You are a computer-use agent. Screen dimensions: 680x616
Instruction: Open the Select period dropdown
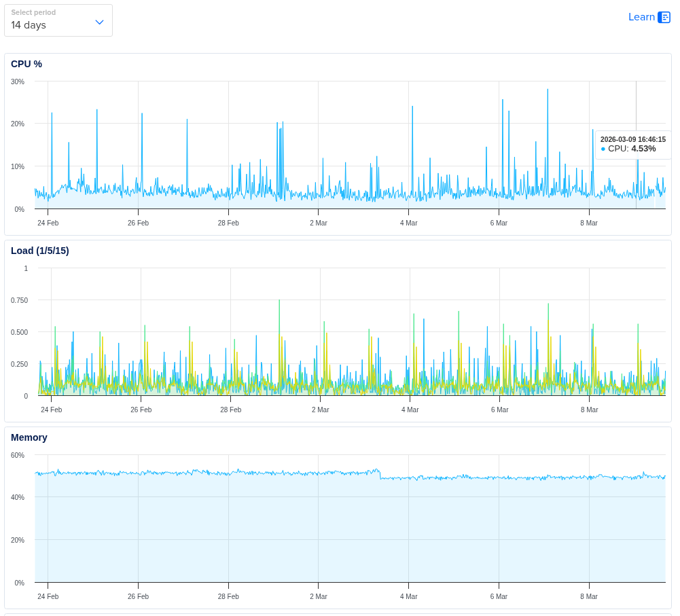click(58, 20)
